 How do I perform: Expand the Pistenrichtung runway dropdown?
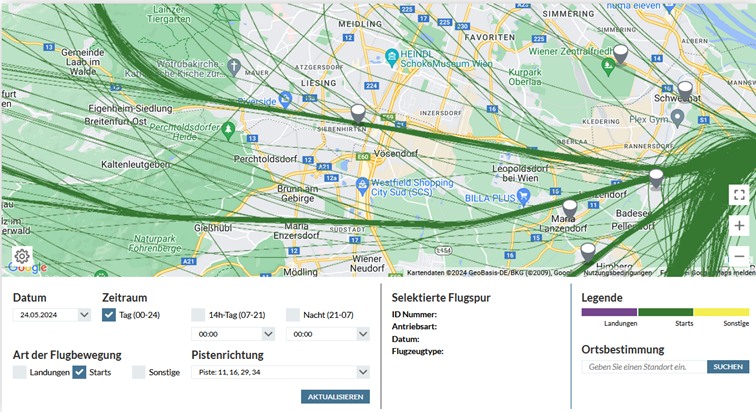280,372
